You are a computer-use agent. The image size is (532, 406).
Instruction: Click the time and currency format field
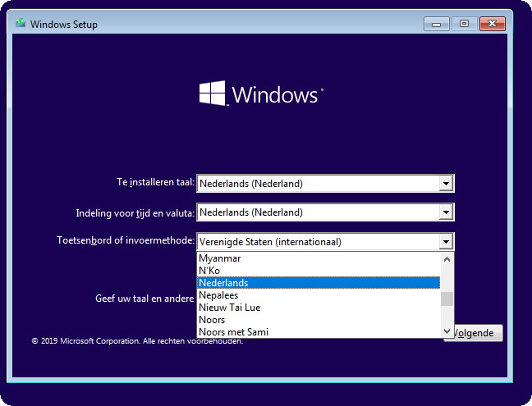click(x=316, y=212)
